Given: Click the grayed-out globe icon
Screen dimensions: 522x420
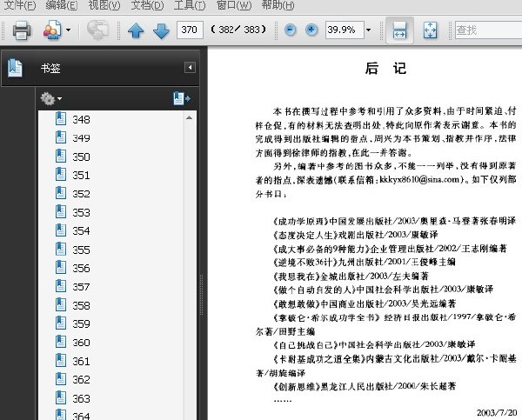Looking at the screenshot, I should [x=97, y=30].
